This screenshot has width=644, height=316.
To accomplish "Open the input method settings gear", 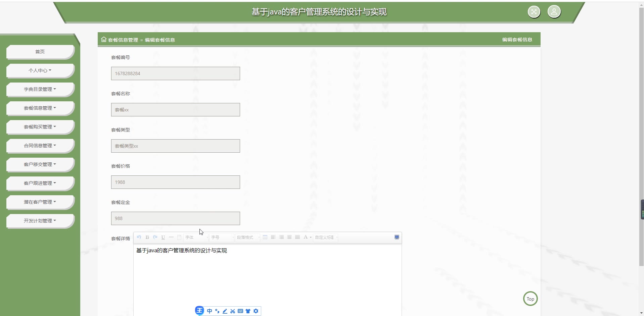I will (x=256, y=311).
